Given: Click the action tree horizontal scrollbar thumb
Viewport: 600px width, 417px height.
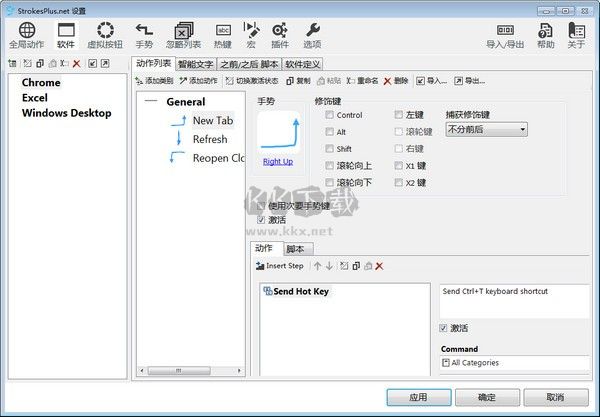Looking at the screenshot, I should pyautogui.click(x=179, y=370).
